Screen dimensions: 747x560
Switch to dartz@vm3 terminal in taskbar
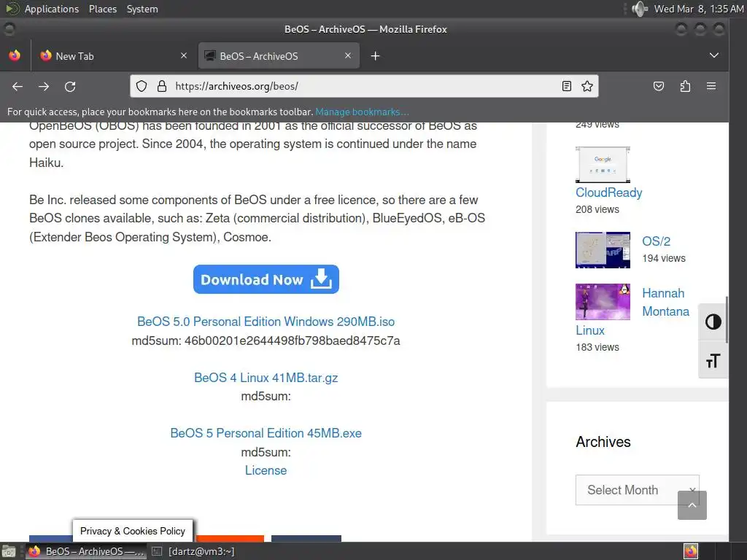(194, 551)
